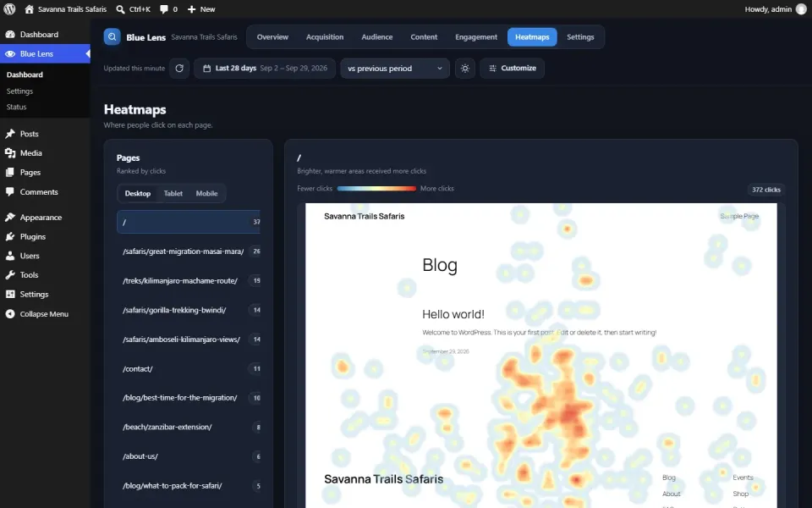
Task: Click the calendar icon in date range
Action: point(206,69)
